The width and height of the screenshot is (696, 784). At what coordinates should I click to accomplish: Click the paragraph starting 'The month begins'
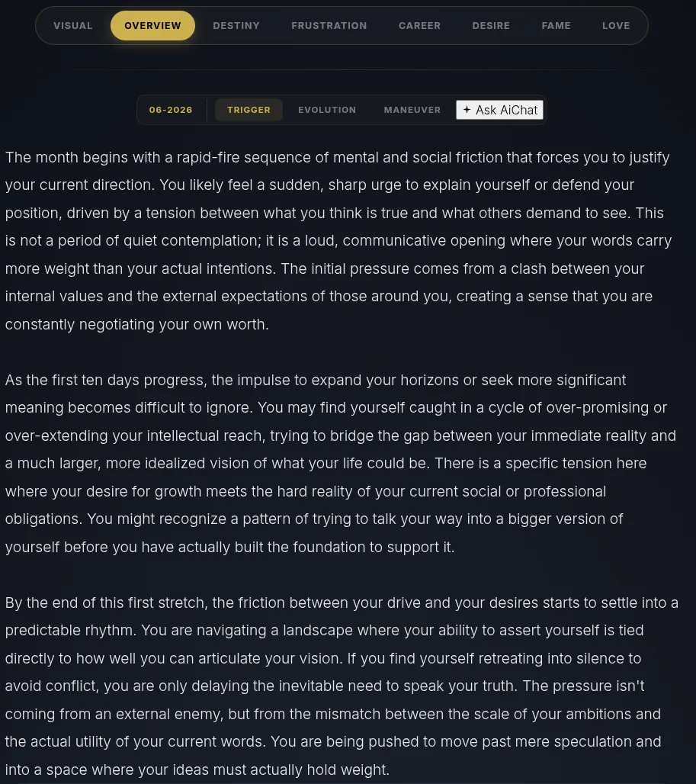[338, 240]
